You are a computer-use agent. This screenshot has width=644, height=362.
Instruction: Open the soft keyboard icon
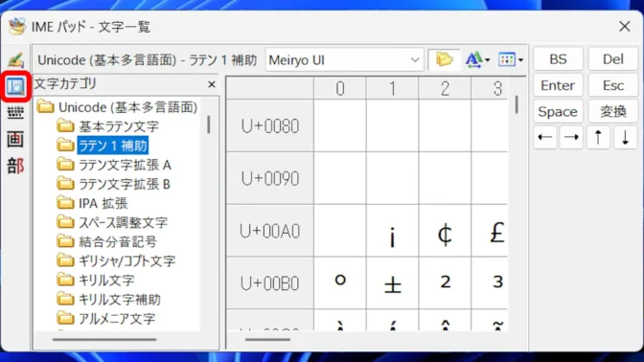point(15,112)
